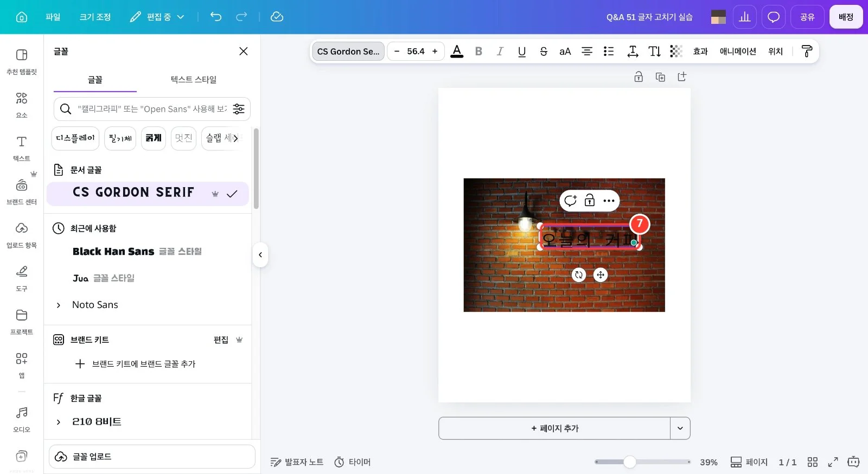Check cloud save status icon
This screenshot has height=474, width=868.
point(277,17)
